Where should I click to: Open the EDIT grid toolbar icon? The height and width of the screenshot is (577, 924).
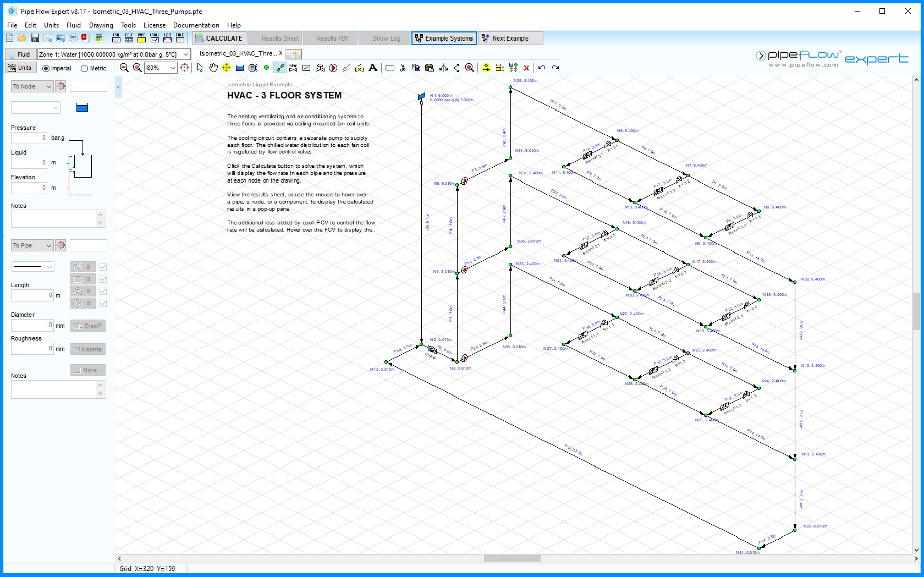(129, 38)
